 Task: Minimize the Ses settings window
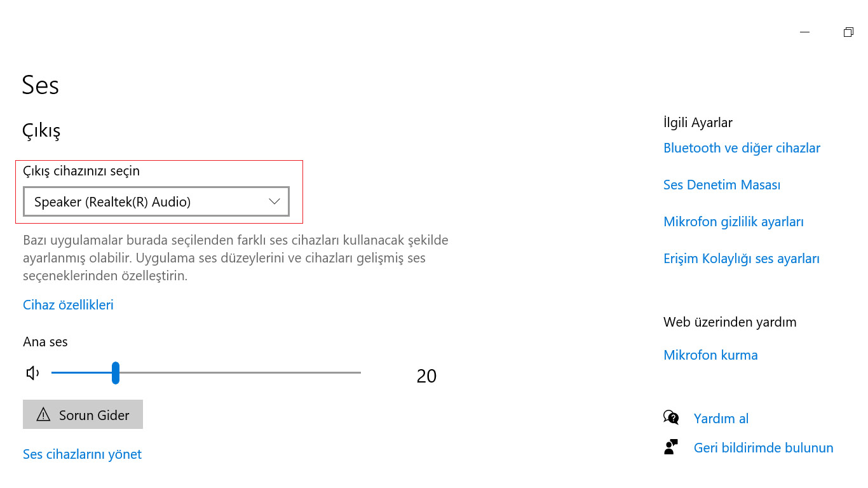(x=805, y=32)
